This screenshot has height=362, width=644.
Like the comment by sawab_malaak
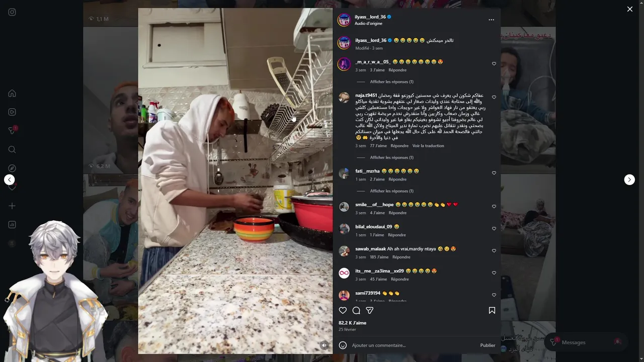(494, 250)
